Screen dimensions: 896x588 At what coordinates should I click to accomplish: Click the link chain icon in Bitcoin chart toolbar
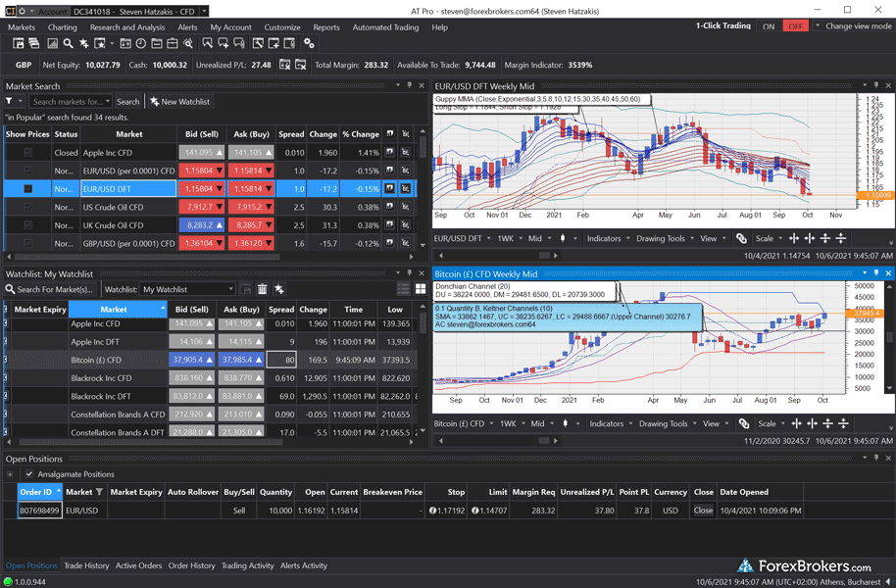coord(744,423)
